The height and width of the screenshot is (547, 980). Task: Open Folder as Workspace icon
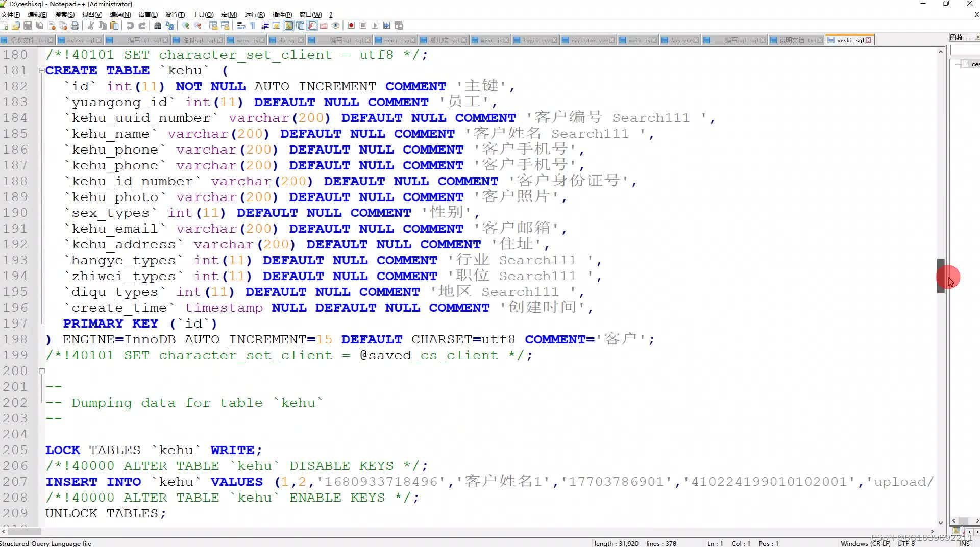click(324, 26)
